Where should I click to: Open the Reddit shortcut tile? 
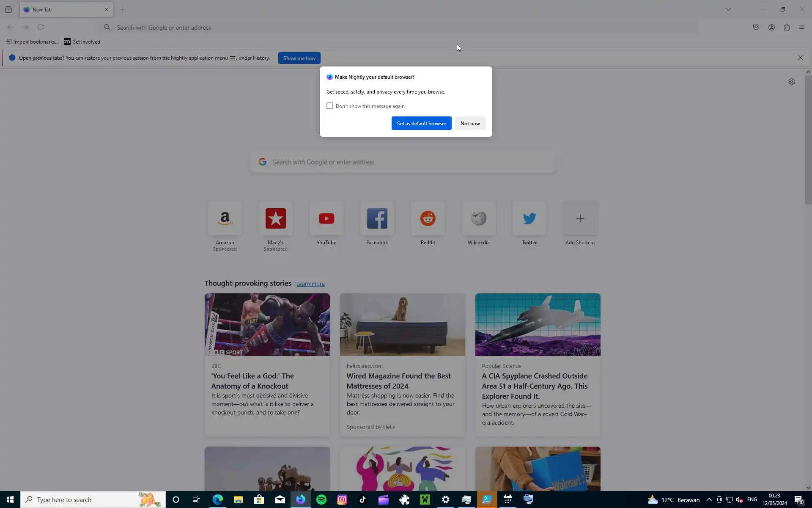click(x=428, y=219)
